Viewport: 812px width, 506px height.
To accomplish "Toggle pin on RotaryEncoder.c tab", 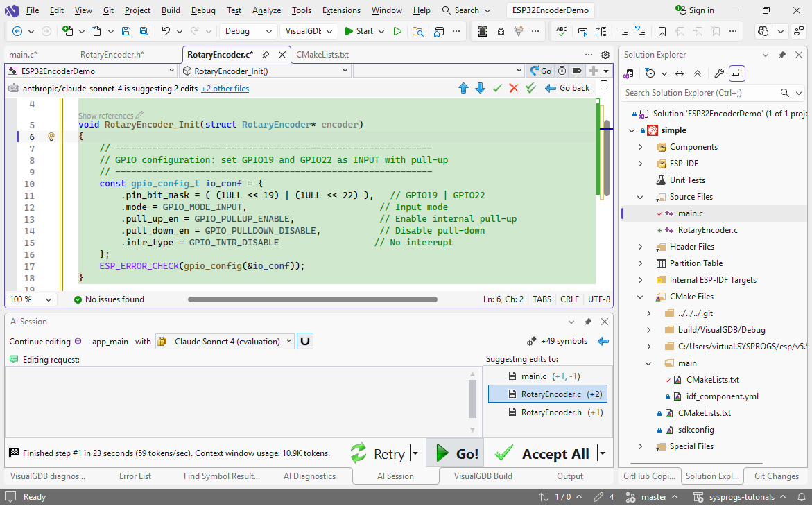I will pos(266,55).
